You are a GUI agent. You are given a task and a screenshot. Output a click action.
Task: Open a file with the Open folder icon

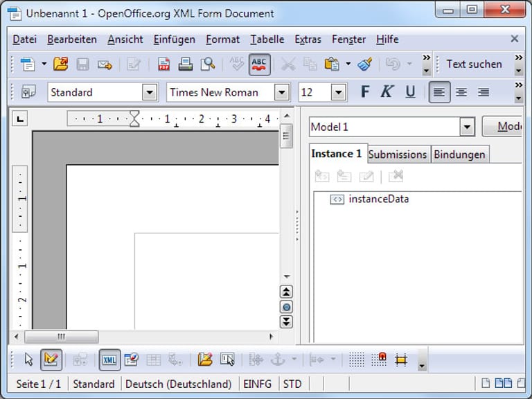61,64
